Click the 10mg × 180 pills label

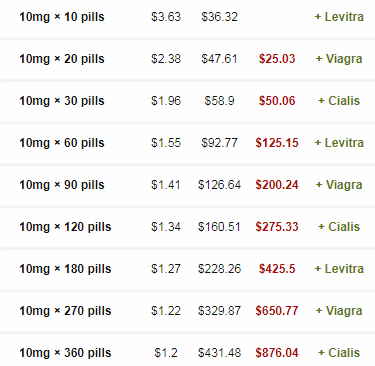pos(65,269)
